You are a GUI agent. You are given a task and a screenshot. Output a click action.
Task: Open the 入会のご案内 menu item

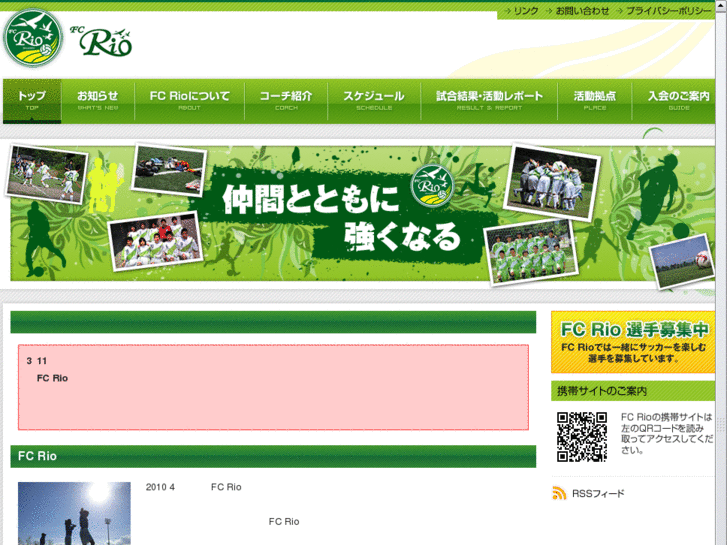tap(675, 101)
